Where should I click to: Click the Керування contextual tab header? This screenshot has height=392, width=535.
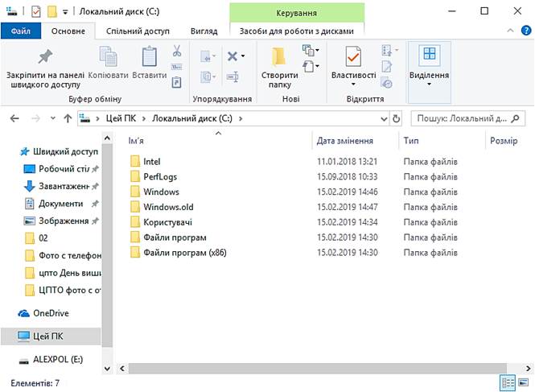pos(297,13)
